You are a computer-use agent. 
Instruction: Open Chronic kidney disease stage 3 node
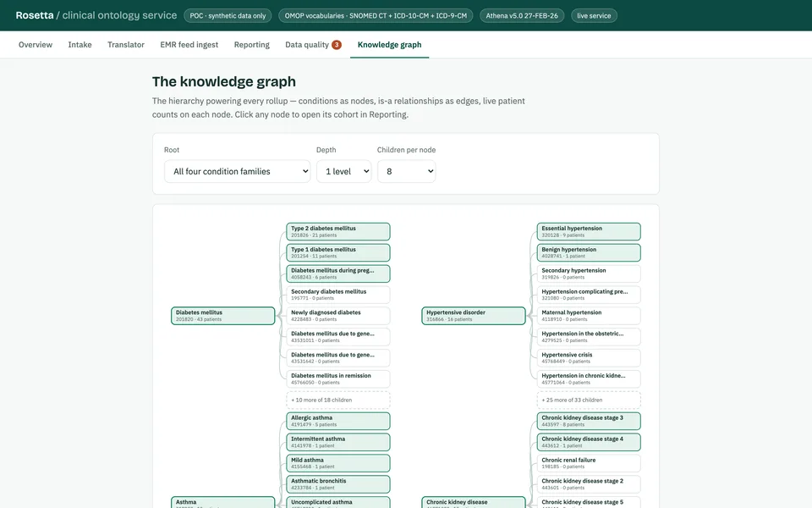(589, 421)
